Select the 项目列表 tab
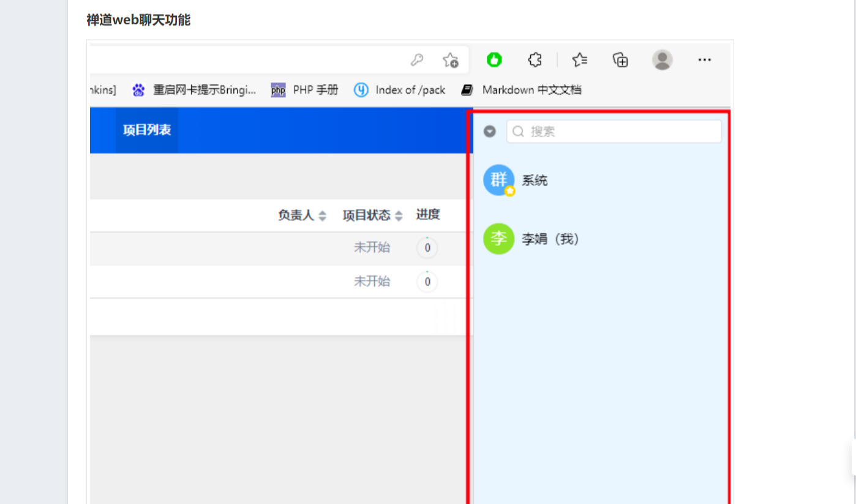The height and width of the screenshot is (504, 856). [x=147, y=130]
